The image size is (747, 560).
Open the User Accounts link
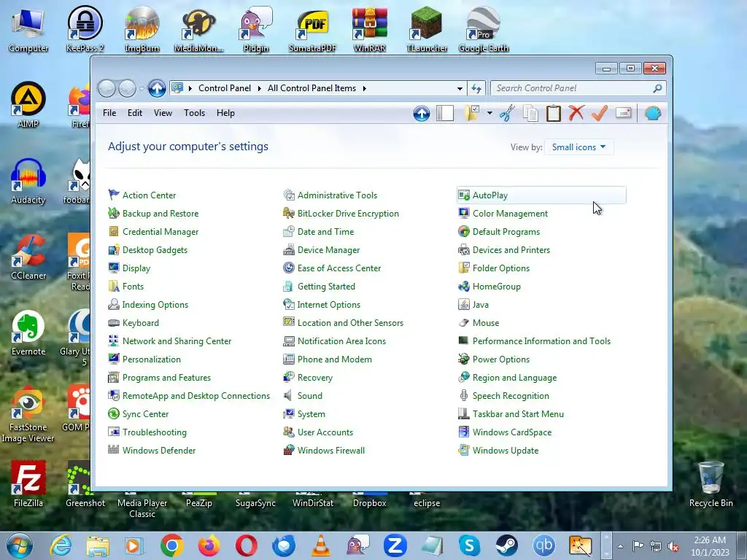tap(325, 432)
